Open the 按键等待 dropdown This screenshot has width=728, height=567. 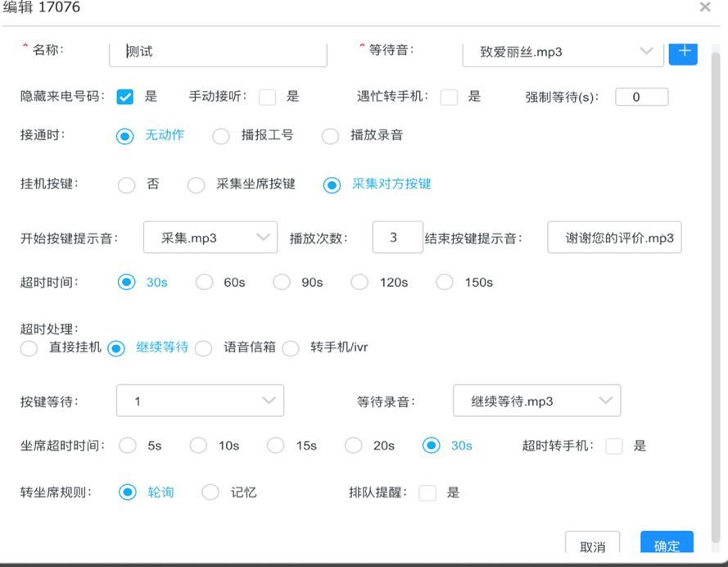[x=200, y=401]
